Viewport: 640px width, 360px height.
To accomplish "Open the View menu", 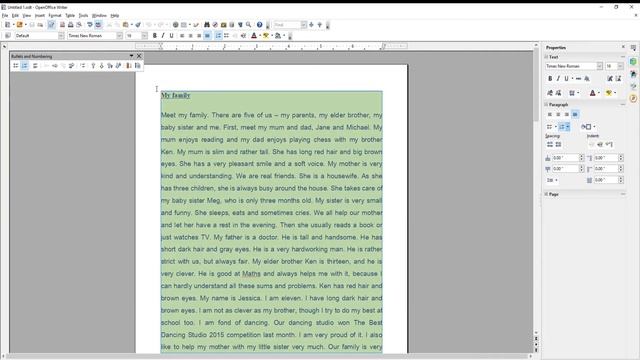I will pos(27,16).
